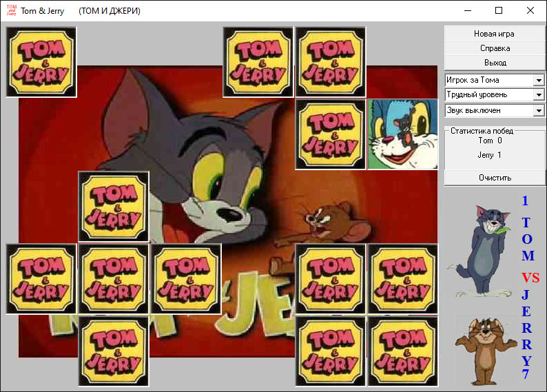Close the Tom & Jerry window

530,10
